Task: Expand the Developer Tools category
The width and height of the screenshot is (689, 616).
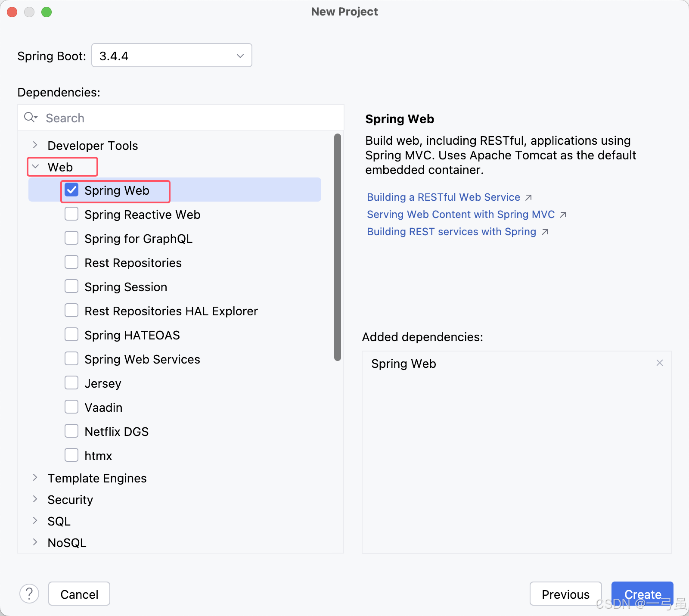Action: click(x=35, y=145)
